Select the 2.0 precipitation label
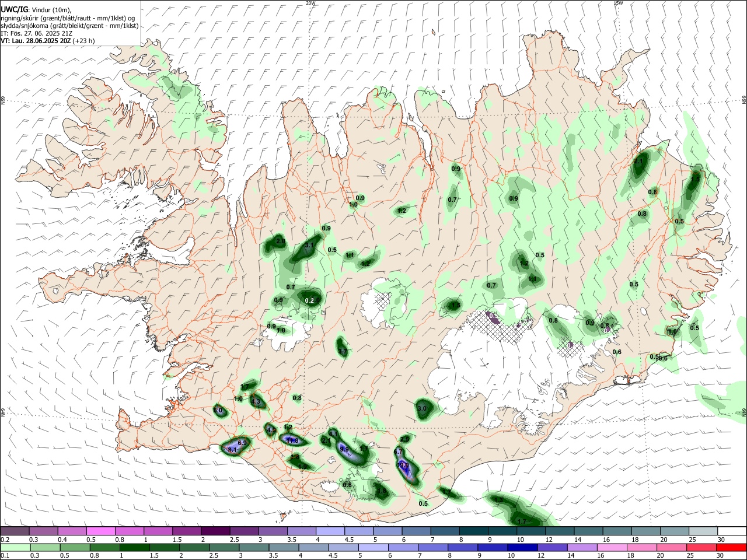This screenshot has height=560, width=747. 281,241
